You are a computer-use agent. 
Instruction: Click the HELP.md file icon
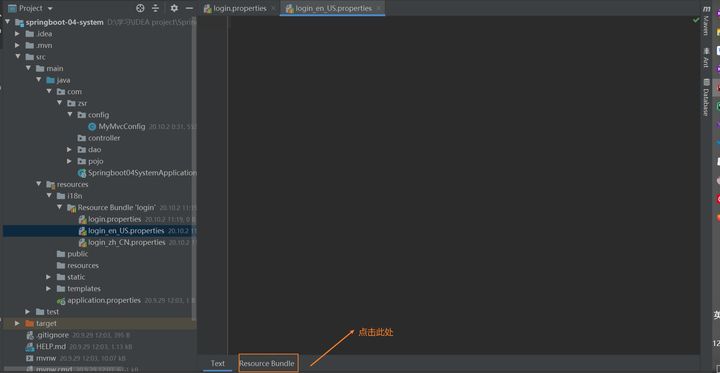pos(30,347)
